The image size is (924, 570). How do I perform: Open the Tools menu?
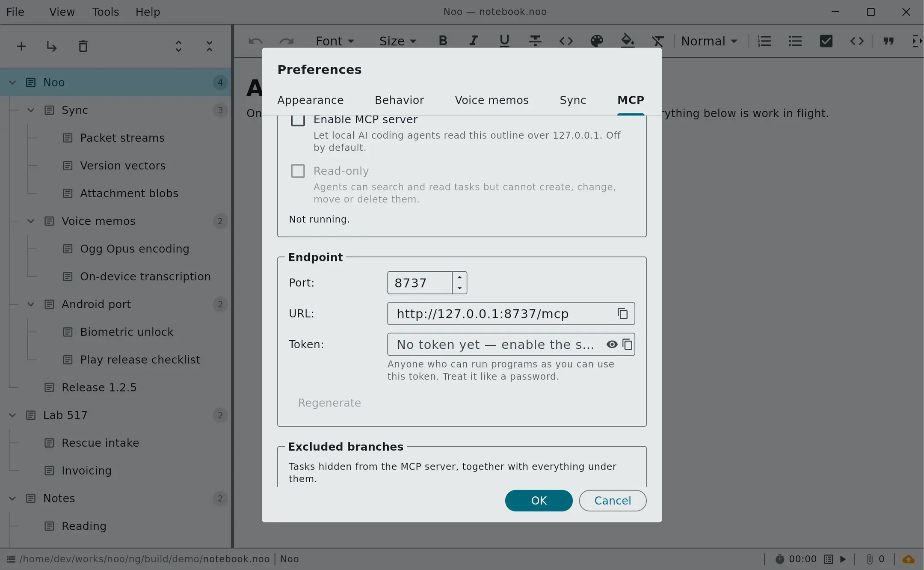[x=106, y=12]
